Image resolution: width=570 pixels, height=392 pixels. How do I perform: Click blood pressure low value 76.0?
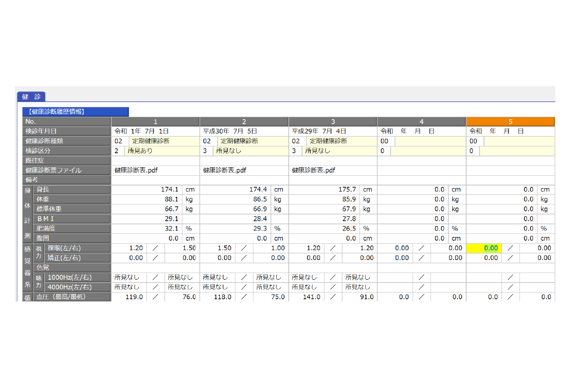(x=182, y=297)
